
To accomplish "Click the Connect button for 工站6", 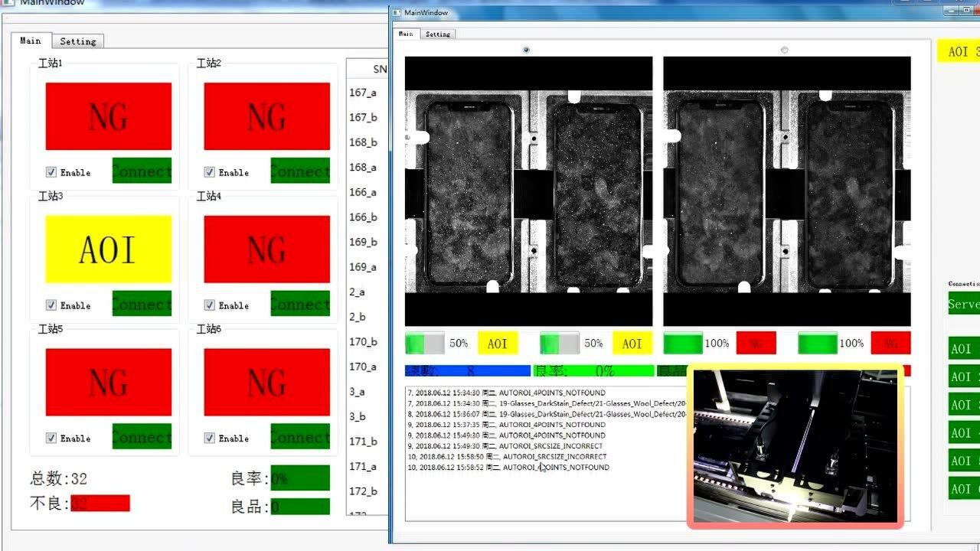I will (x=300, y=437).
